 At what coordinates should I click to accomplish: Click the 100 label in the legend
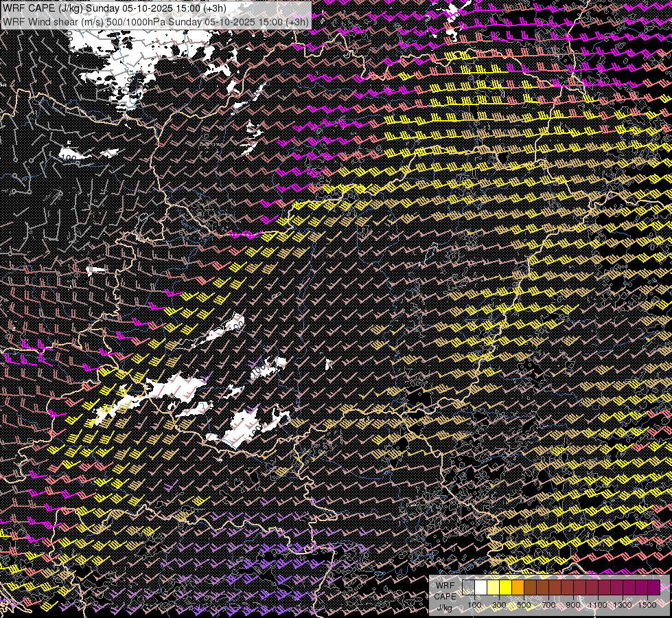[474, 605]
